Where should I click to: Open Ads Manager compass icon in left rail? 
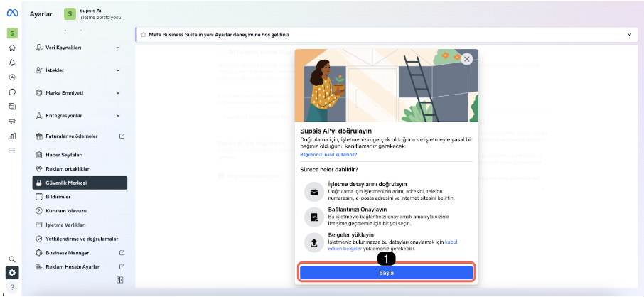click(12, 77)
